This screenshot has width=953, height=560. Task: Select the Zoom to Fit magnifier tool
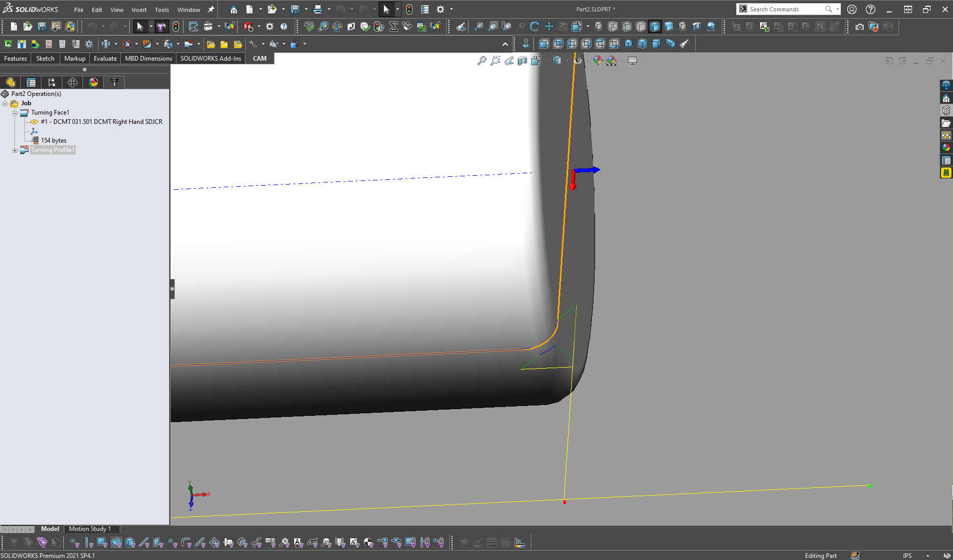(x=482, y=61)
